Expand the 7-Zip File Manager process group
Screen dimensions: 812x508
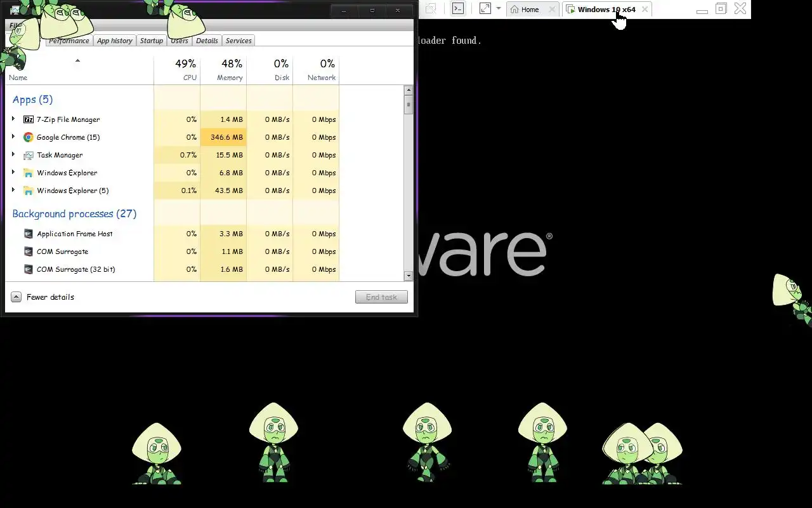tap(13, 119)
